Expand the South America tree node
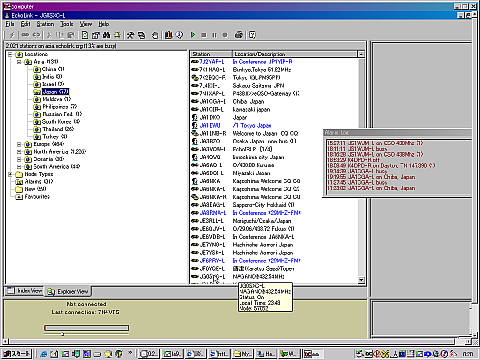The image size is (480, 360). pyautogui.click(x=19, y=167)
